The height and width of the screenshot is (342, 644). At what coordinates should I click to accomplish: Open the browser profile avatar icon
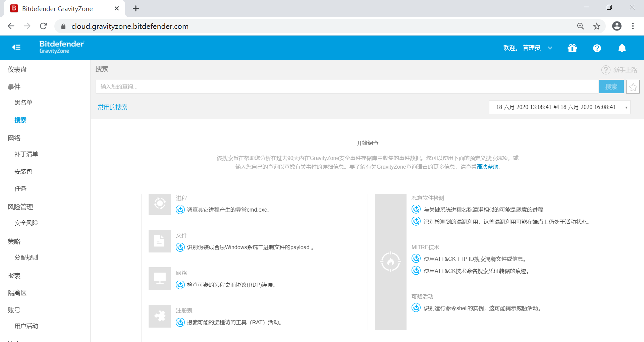point(616,26)
